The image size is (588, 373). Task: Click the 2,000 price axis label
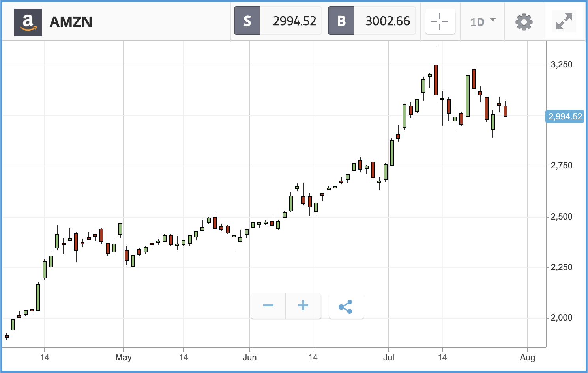pyautogui.click(x=562, y=318)
